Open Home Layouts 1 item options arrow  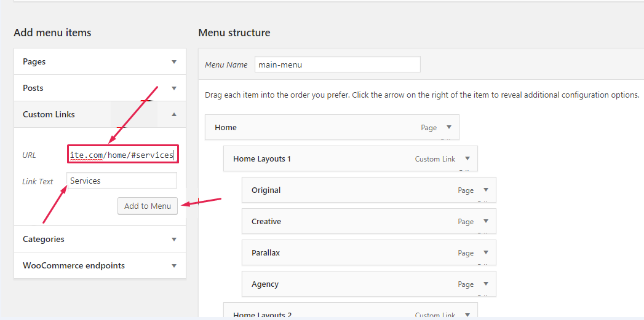[467, 158]
